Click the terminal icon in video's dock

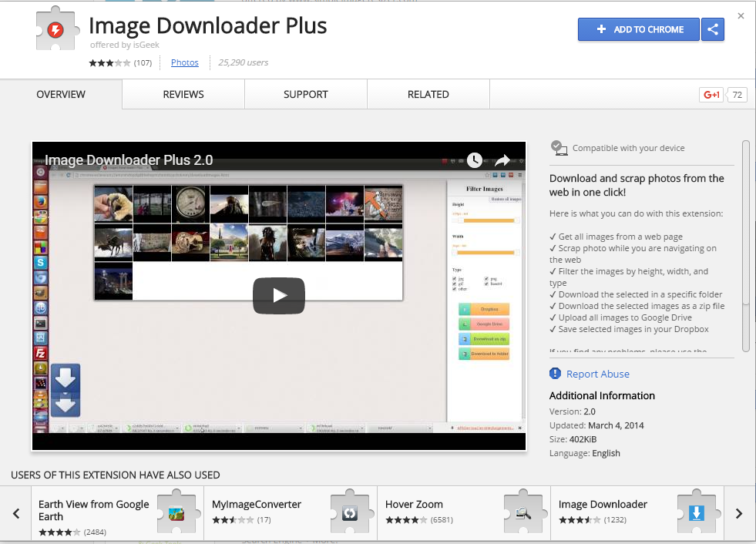point(41,323)
